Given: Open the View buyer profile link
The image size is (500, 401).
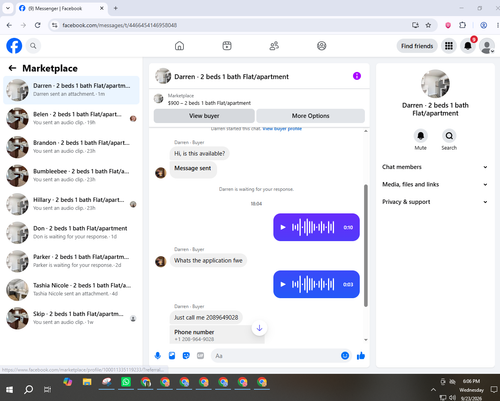Looking at the screenshot, I should tap(282, 129).
